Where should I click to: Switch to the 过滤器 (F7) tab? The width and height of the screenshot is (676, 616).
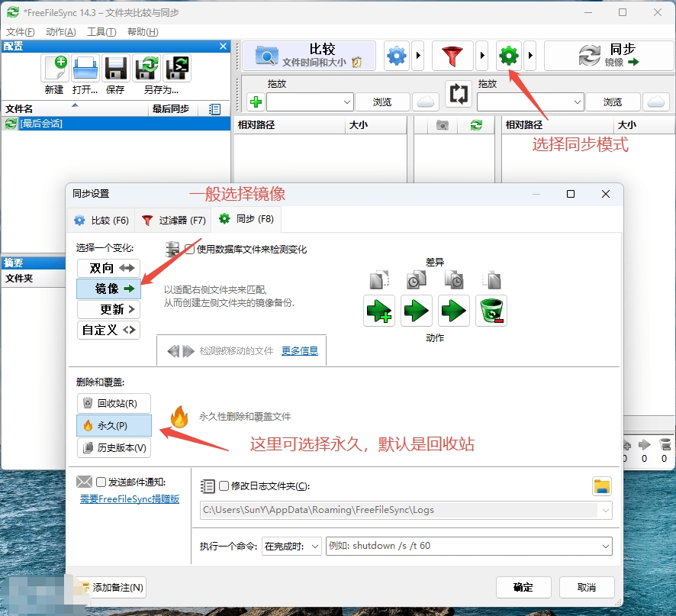[172, 220]
